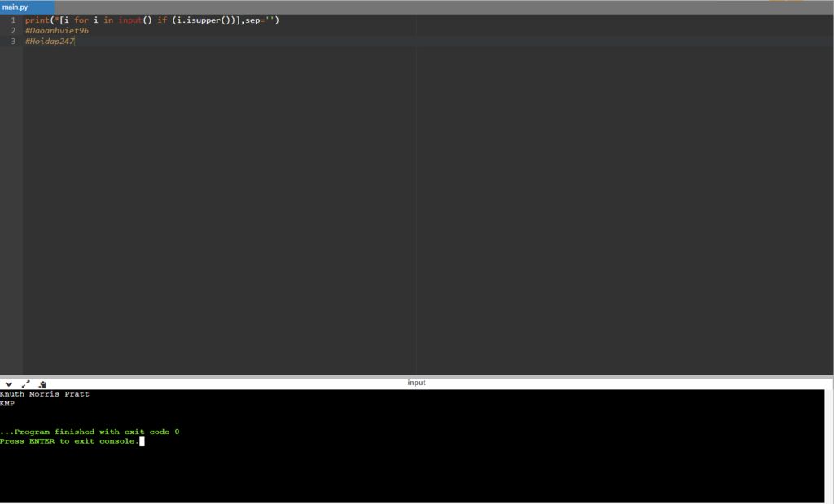Click 'Press ENTER to exit console' text
This screenshot has width=834, height=504.
point(70,441)
